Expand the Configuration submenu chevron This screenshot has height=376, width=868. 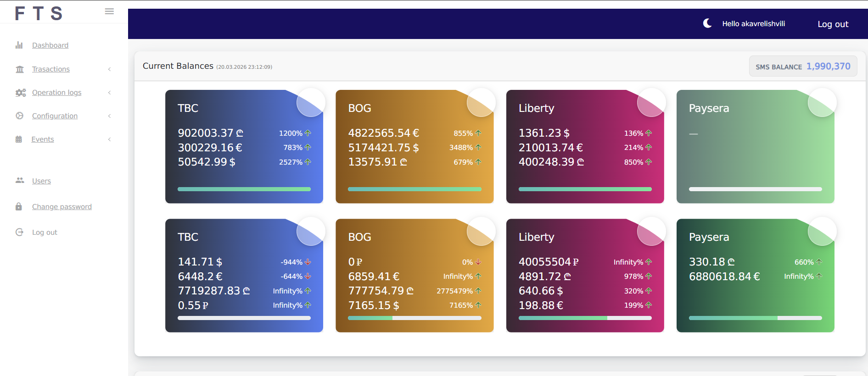pos(109,116)
